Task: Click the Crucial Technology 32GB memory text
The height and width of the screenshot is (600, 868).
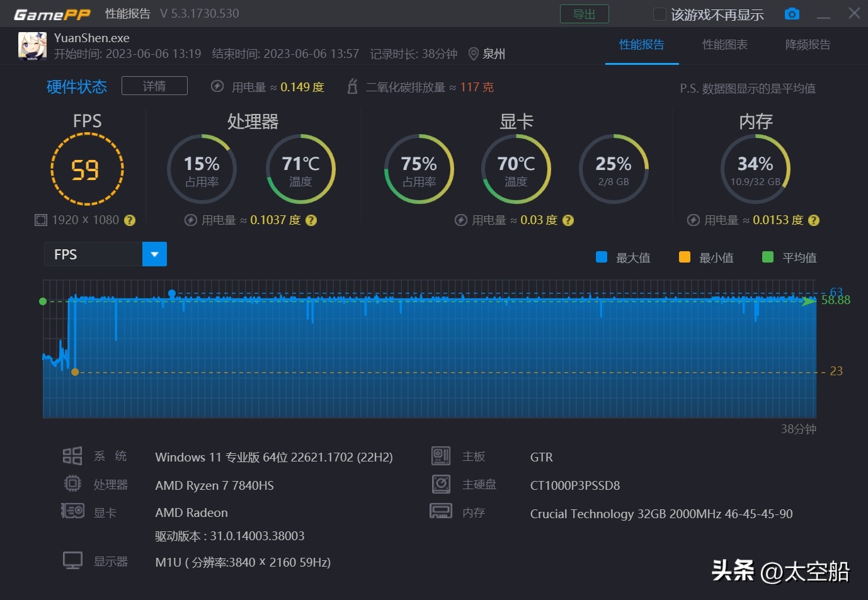Action: (661, 514)
